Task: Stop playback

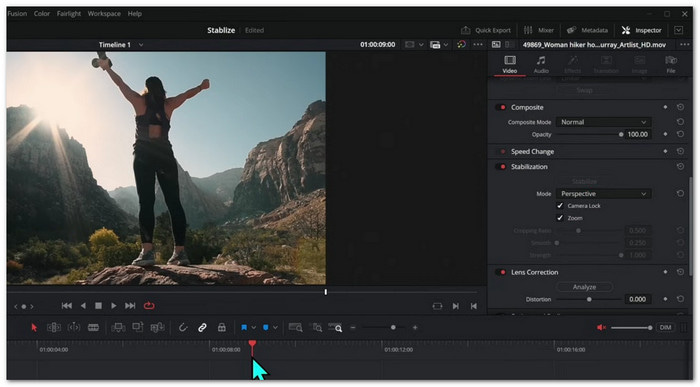Action: click(x=99, y=306)
